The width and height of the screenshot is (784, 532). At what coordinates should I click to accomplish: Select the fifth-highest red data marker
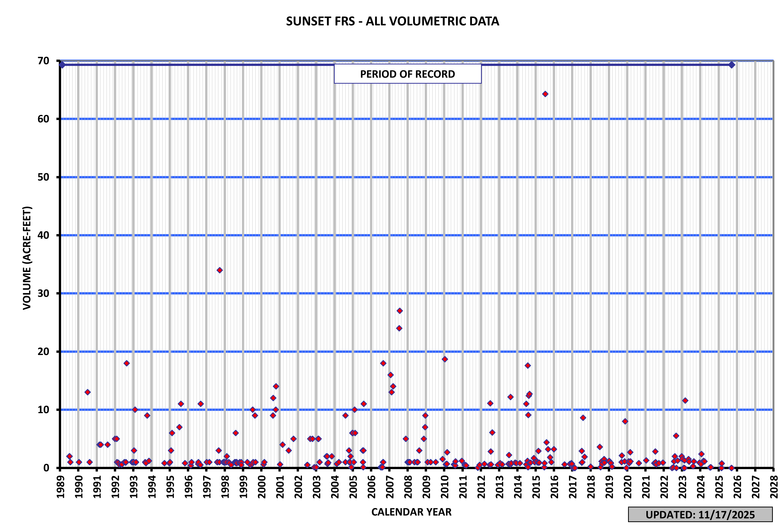pos(445,359)
